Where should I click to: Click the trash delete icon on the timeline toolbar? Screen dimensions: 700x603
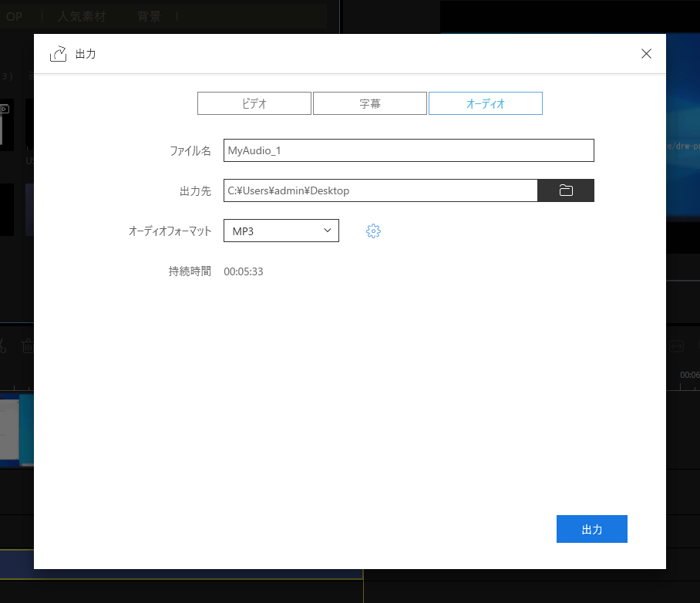(29, 345)
